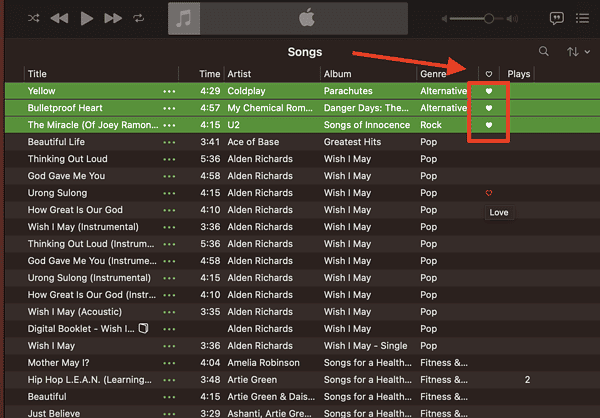Unlove the Bulletproof Heart song
Screen dimensions: 600x418
coord(489,108)
